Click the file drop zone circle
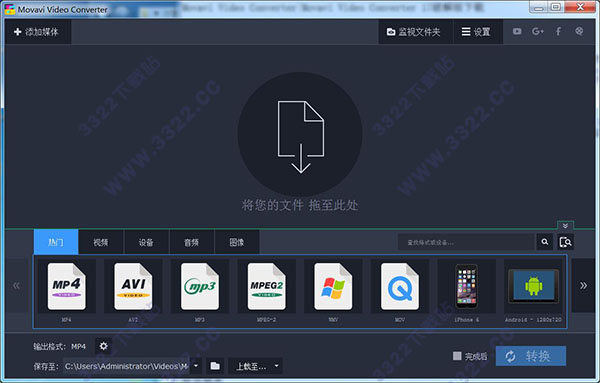This screenshot has height=383, width=600. coord(300,134)
